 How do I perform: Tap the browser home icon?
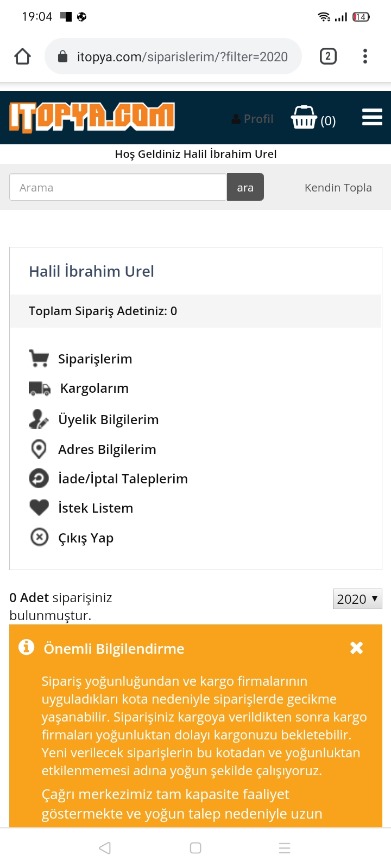tap(23, 56)
